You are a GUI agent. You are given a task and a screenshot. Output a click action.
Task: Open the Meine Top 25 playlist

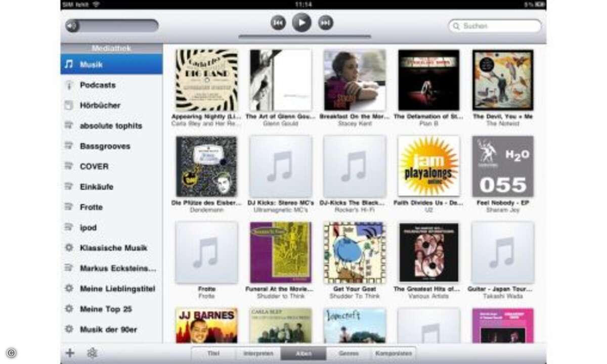tap(111, 309)
